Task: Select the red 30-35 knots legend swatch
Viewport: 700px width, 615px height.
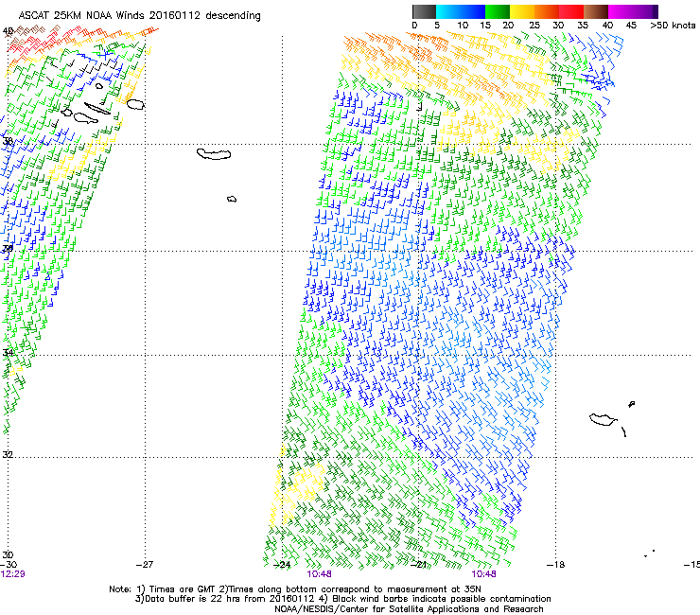Action: [571, 11]
